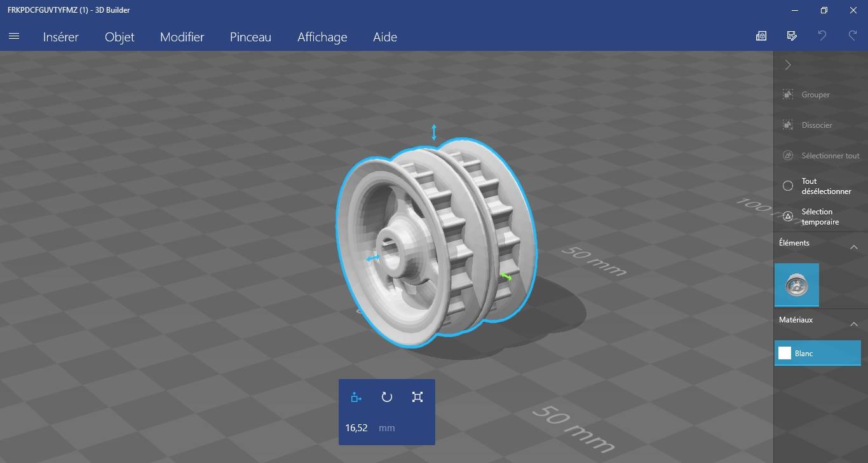Click the vertical move arrow above the wheel
The width and height of the screenshot is (868, 463).
tap(434, 132)
